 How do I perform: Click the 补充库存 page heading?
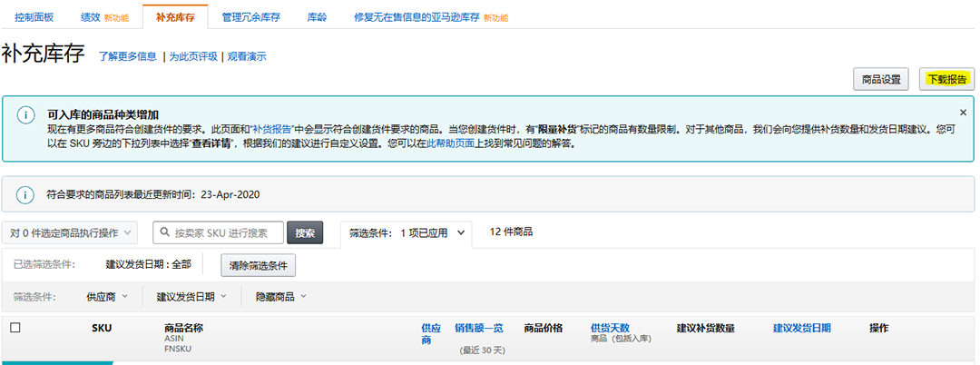point(44,54)
